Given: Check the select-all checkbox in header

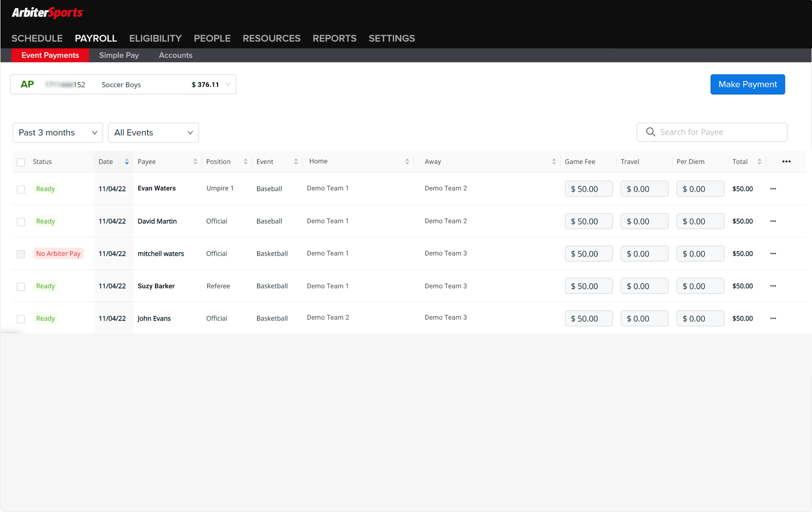Looking at the screenshot, I should (21, 162).
